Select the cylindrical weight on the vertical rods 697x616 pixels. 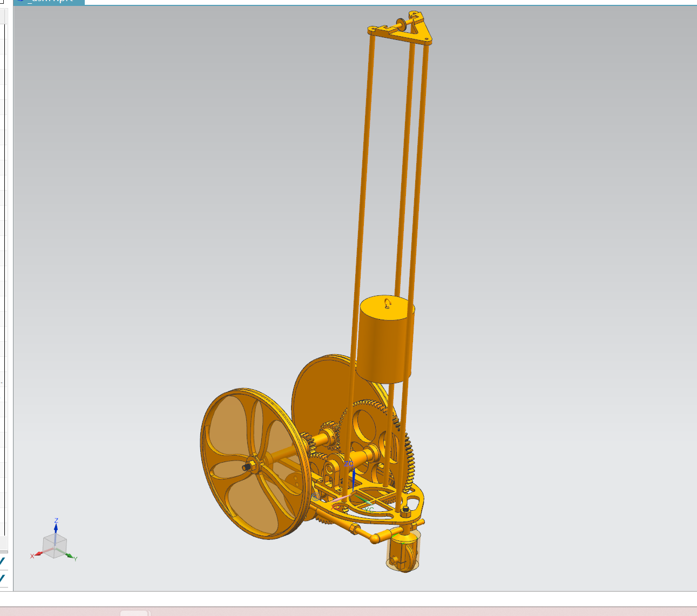pos(387,339)
